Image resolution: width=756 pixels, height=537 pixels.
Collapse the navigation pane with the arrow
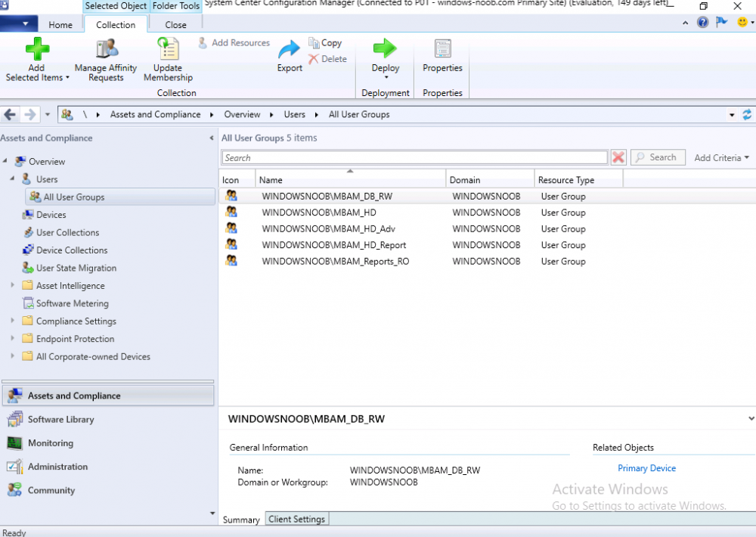[211, 138]
